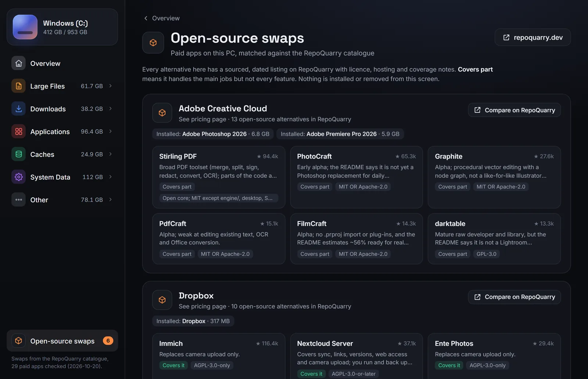
Task: Click the Other three-dots icon
Action: pos(18,200)
